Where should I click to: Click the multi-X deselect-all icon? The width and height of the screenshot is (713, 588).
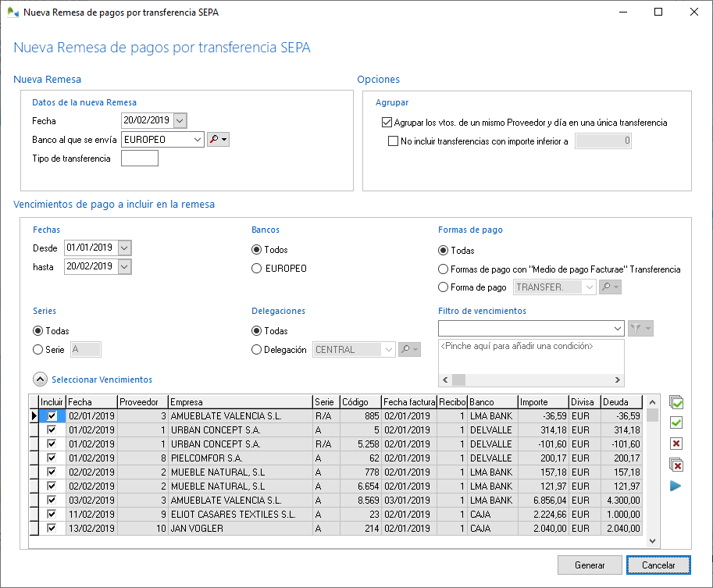point(676,462)
